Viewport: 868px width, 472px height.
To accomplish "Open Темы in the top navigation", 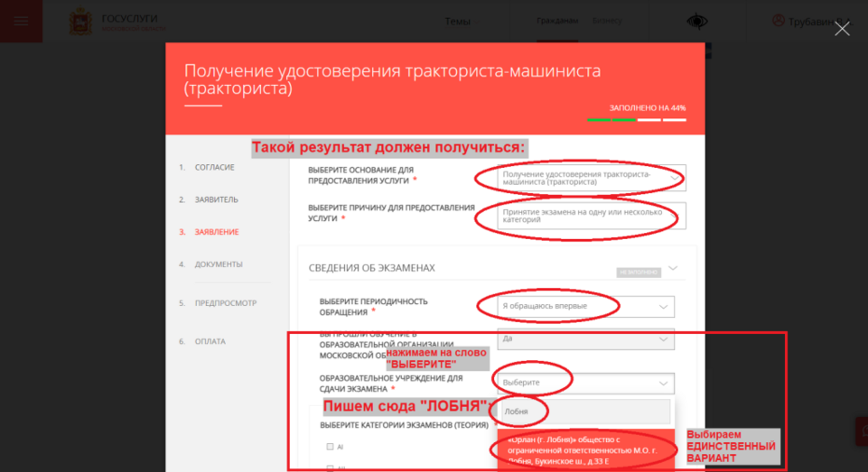I will (x=458, y=21).
